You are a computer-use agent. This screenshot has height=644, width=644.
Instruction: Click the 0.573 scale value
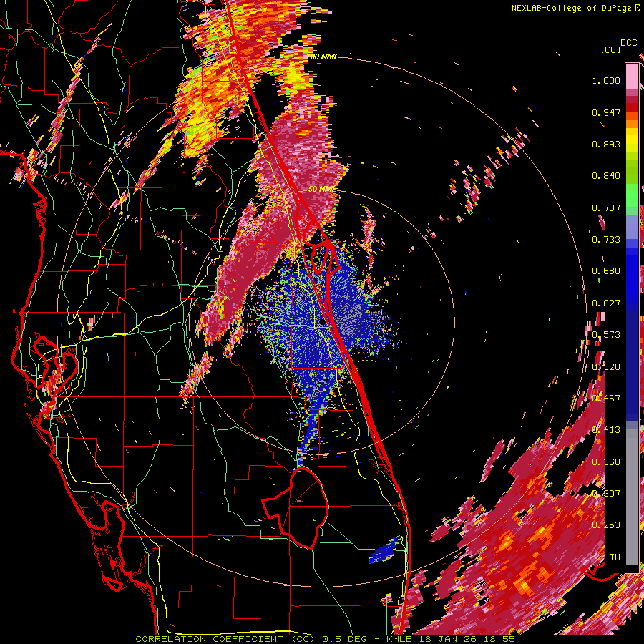coord(606,335)
